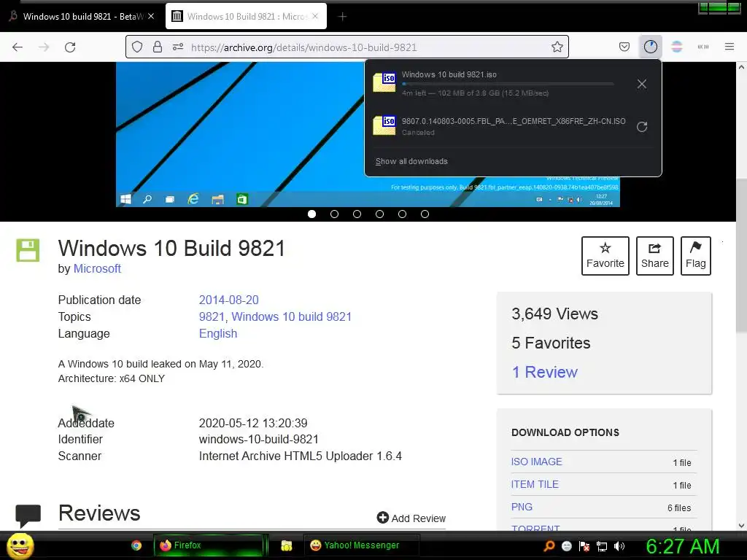
Task: Open the smiley start button on taskbar
Action: pyautogui.click(x=20, y=545)
